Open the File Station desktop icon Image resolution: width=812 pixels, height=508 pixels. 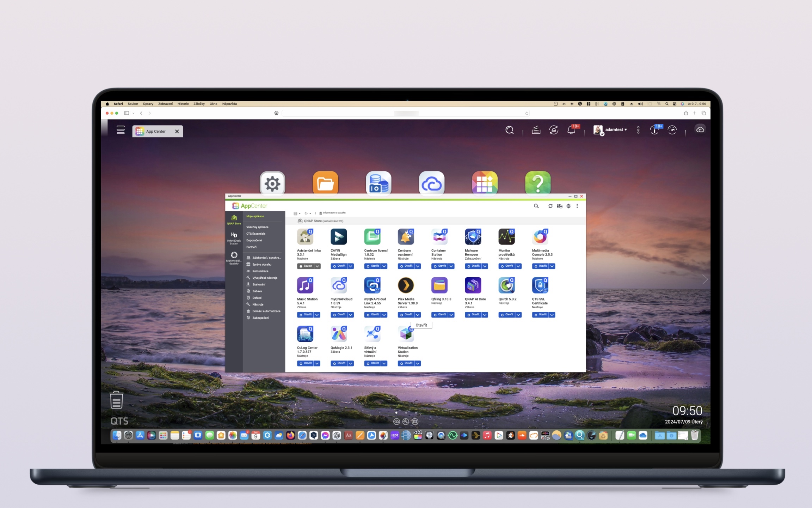coord(325,183)
